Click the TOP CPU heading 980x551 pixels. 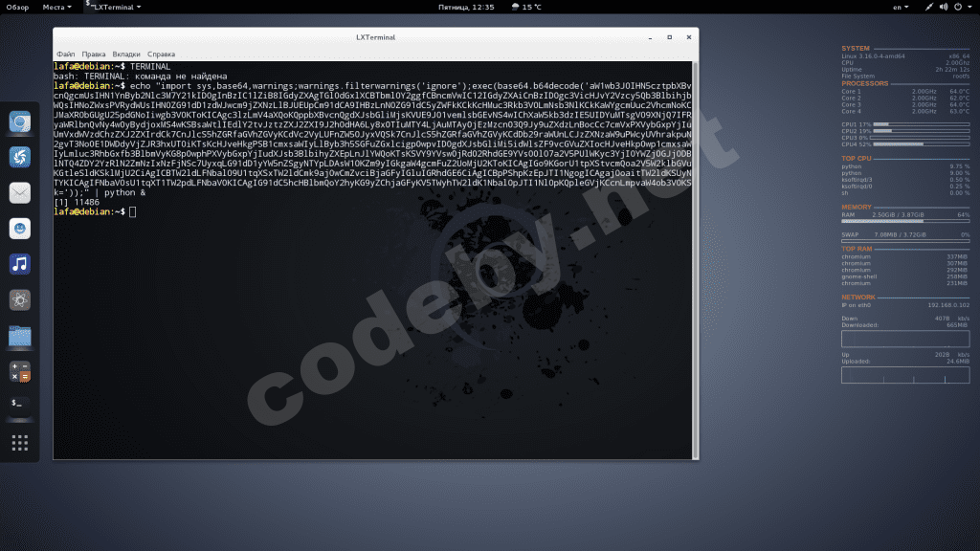coord(857,159)
